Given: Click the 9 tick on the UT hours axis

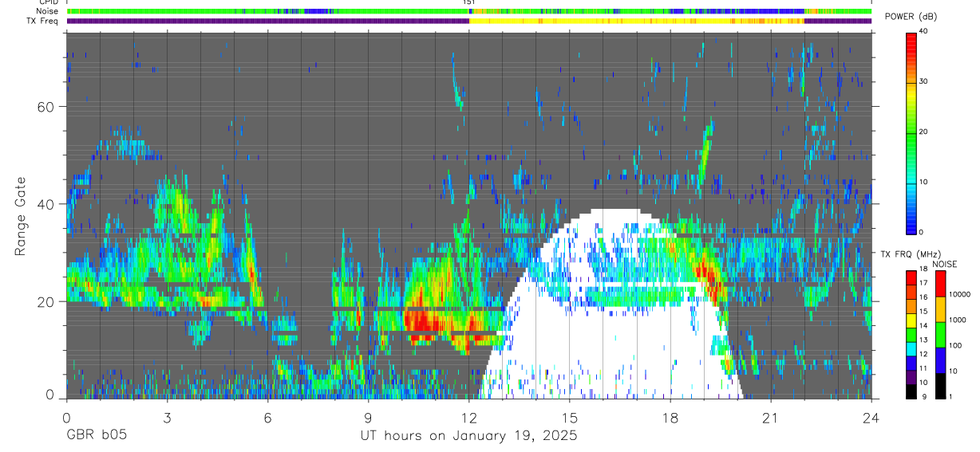Looking at the screenshot, I should [368, 418].
